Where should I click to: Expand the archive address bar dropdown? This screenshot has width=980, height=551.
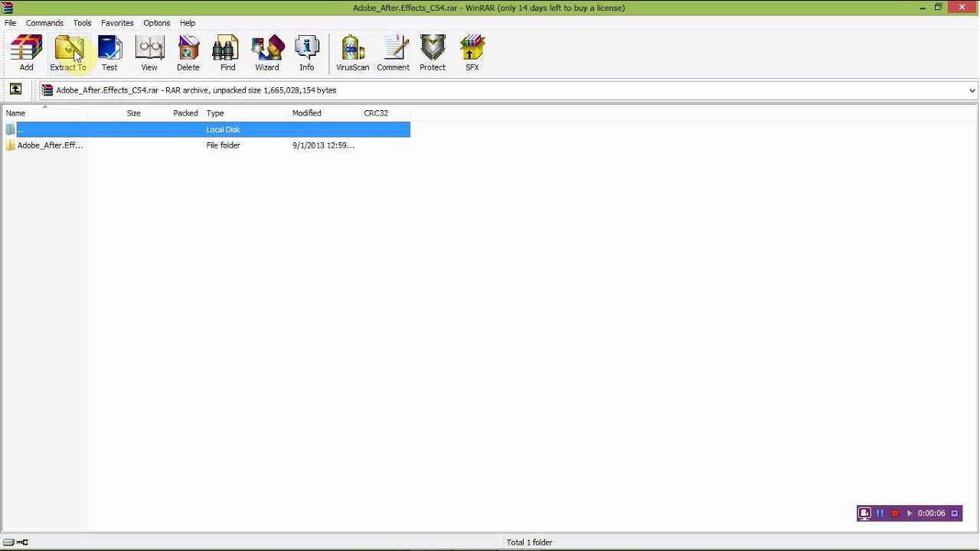pyautogui.click(x=972, y=90)
